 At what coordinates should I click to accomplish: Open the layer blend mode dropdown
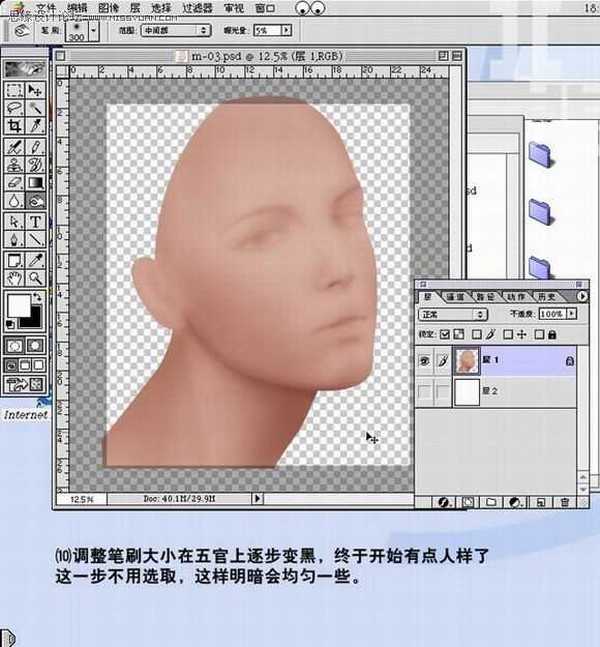coord(452,314)
